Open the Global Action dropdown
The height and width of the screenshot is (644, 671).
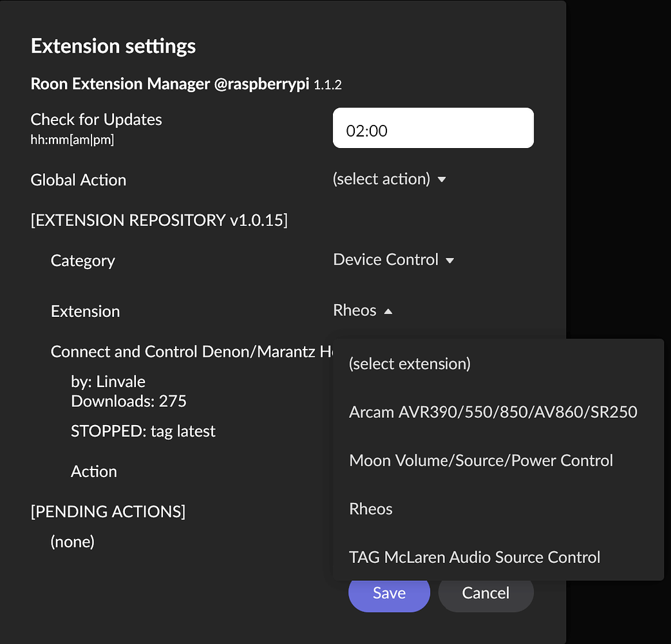[x=390, y=179]
